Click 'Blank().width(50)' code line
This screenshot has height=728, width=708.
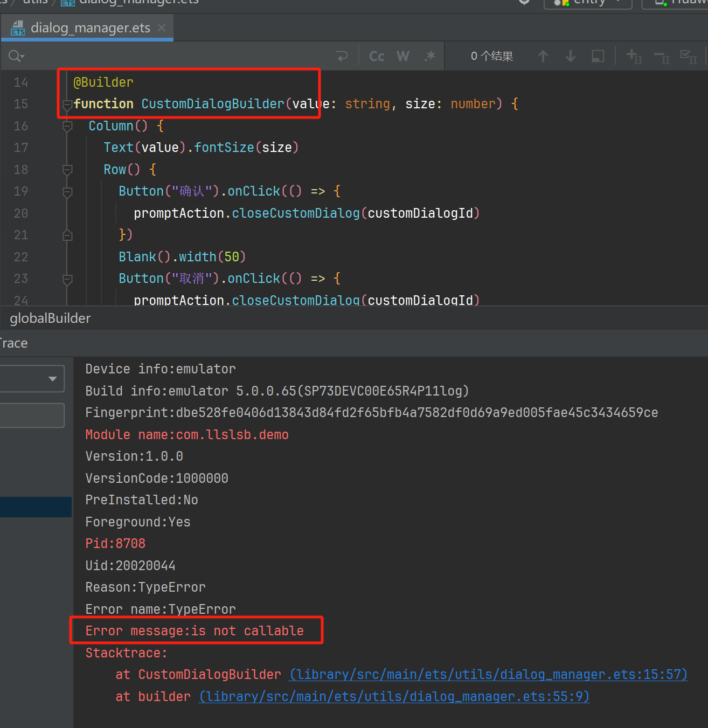tap(182, 257)
